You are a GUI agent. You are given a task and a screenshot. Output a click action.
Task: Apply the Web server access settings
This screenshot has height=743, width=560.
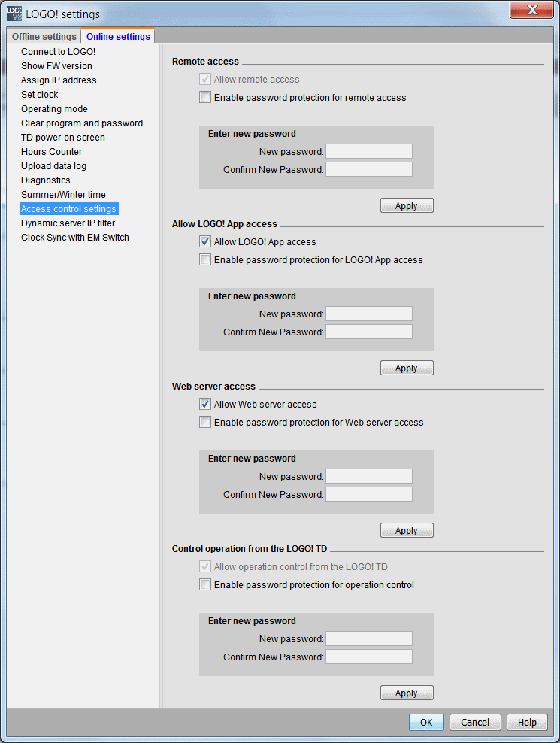407,531
